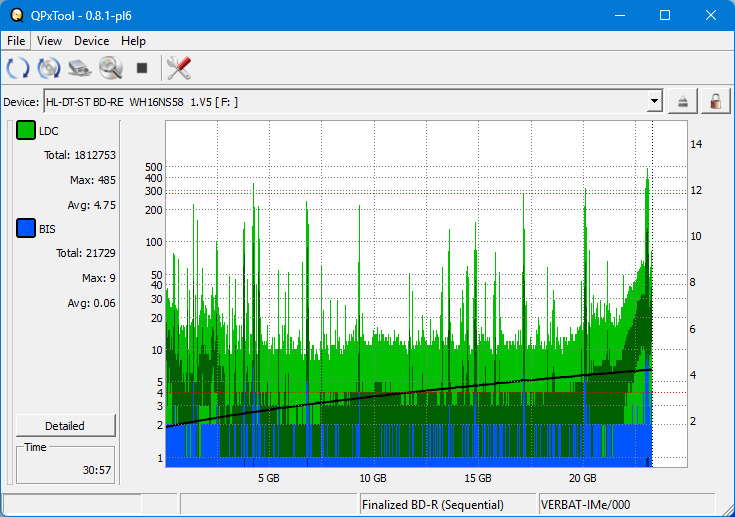
Task: Click the magnifier test scan icon
Action: pos(110,68)
